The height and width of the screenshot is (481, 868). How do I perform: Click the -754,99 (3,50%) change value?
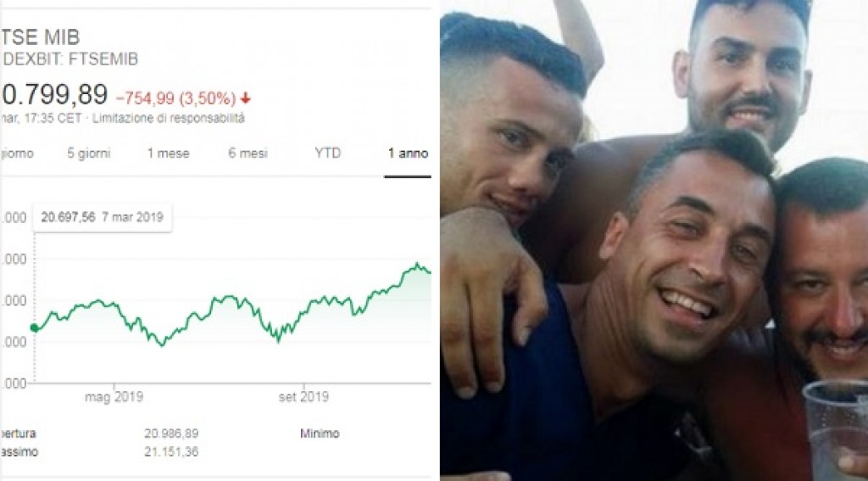pyautogui.click(x=175, y=98)
